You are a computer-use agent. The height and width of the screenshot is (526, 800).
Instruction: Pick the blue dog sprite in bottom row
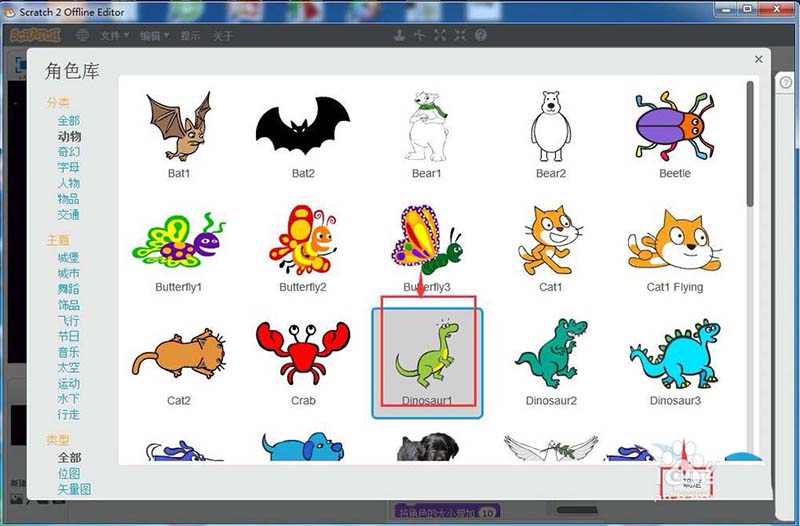[x=303, y=447]
